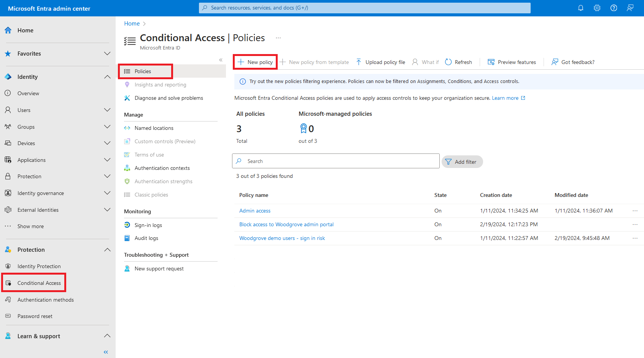Select Sign-in logs under Monitoring

tap(148, 225)
